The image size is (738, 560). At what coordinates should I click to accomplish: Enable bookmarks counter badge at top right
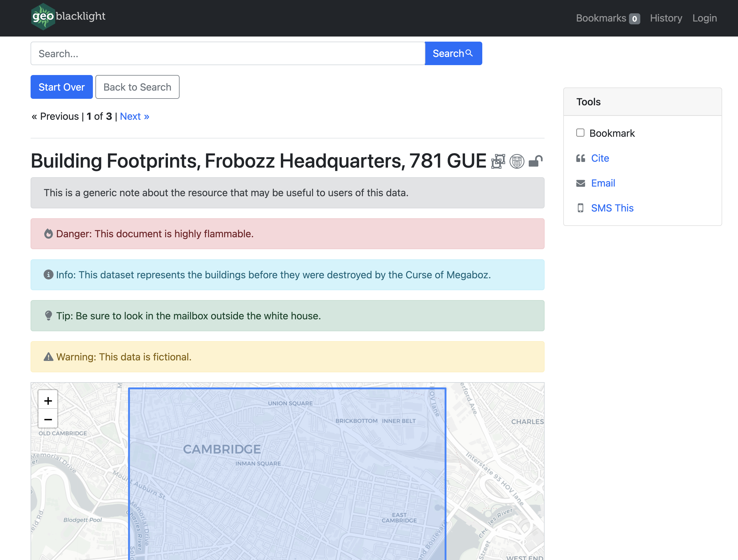[x=634, y=18]
